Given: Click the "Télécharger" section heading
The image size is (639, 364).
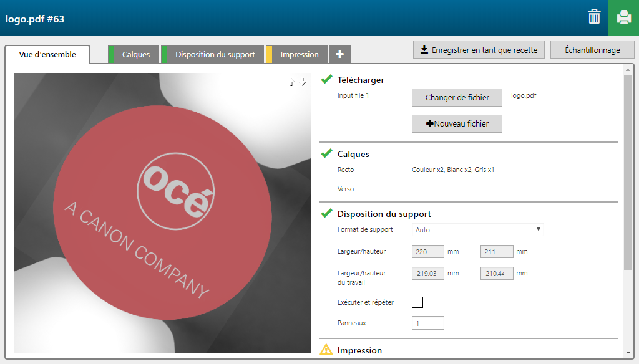Looking at the screenshot, I should coord(361,80).
